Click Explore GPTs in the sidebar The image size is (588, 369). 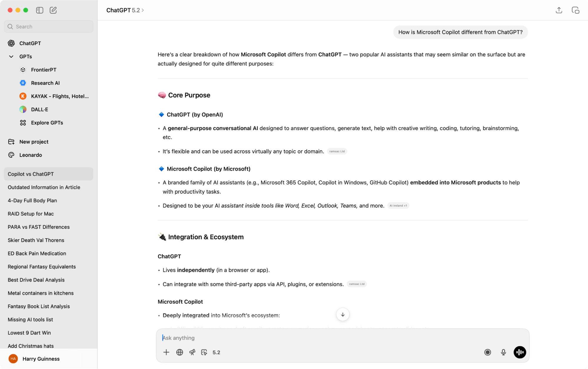point(46,123)
